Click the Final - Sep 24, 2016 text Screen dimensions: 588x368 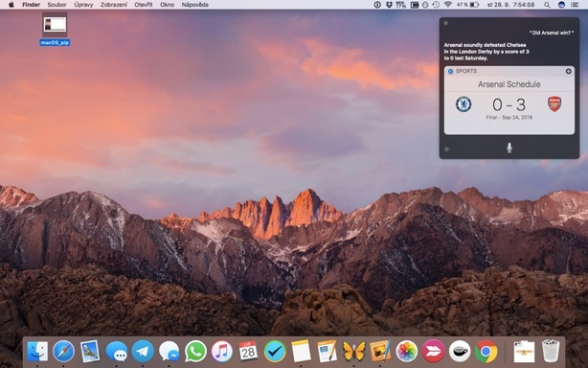509,118
